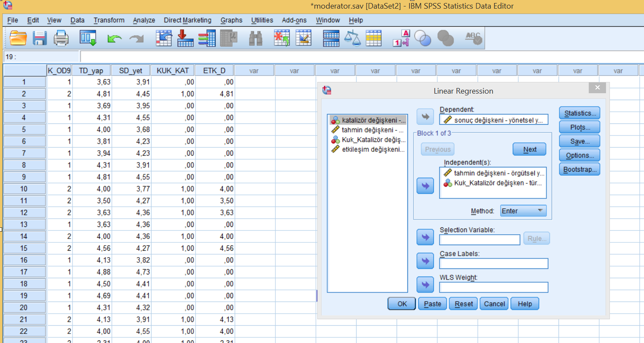Click the Undo arrow icon
The height and width of the screenshot is (343, 644).
pos(114,39)
